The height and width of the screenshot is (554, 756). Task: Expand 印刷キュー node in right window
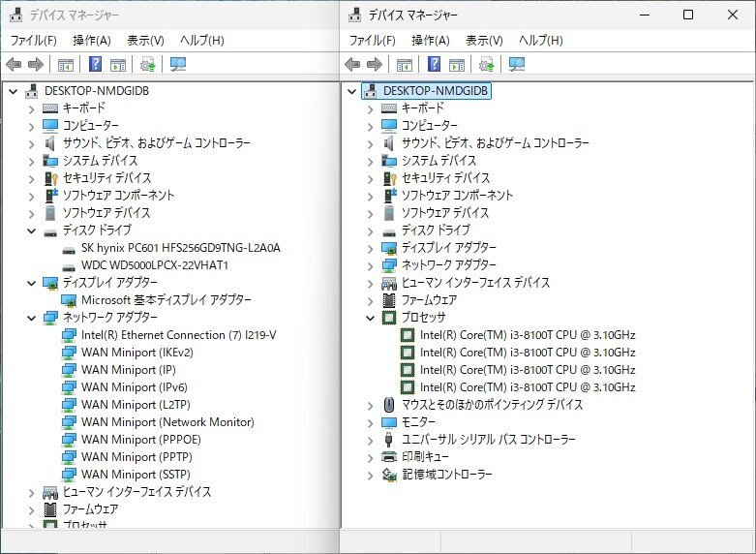point(371,457)
